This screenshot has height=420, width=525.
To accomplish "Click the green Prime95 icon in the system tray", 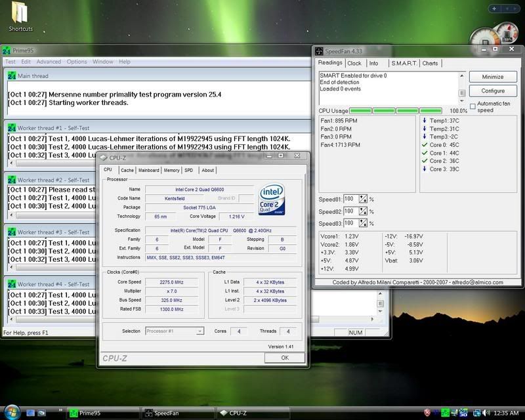I will coord(444,412).
